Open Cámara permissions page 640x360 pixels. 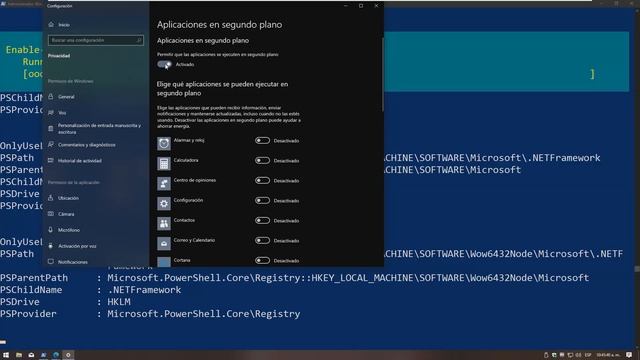[x=61, y=214]
